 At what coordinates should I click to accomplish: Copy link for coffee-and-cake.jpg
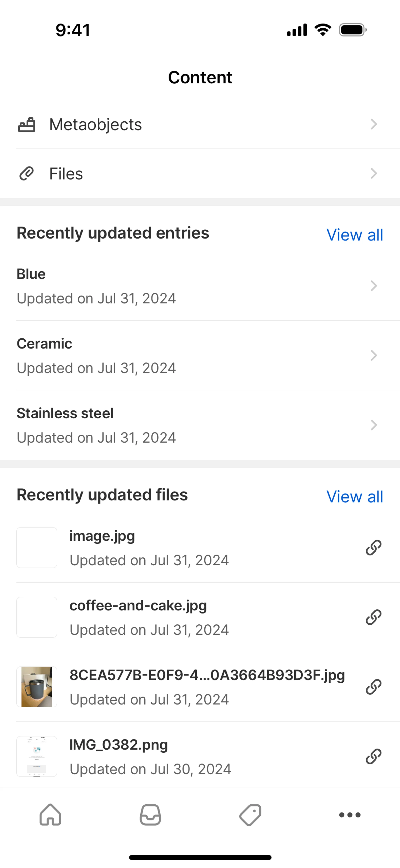[373, 617]
